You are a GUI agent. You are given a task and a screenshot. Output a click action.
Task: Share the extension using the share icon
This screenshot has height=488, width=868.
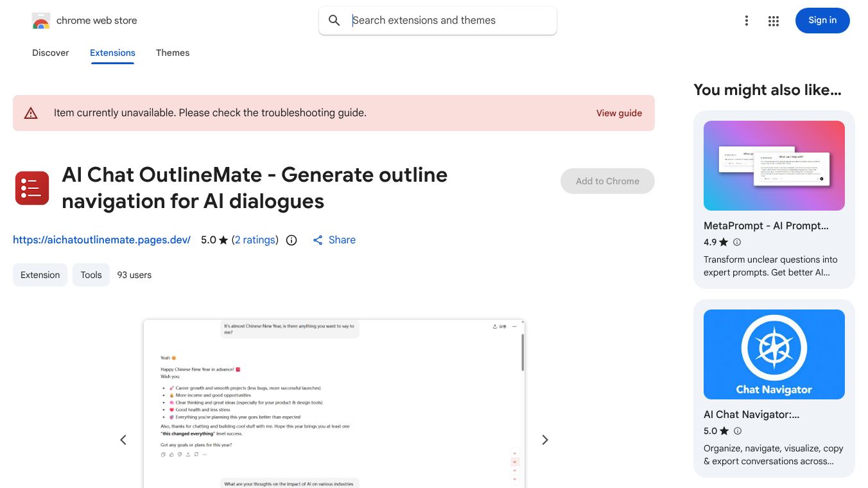pyautogui.click(x=318, y=240)
